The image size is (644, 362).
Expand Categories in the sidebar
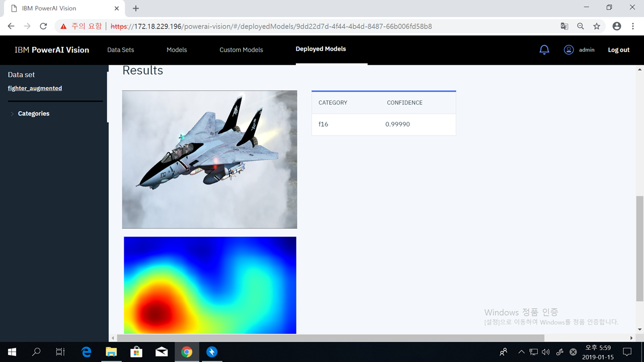pos(33,113)
